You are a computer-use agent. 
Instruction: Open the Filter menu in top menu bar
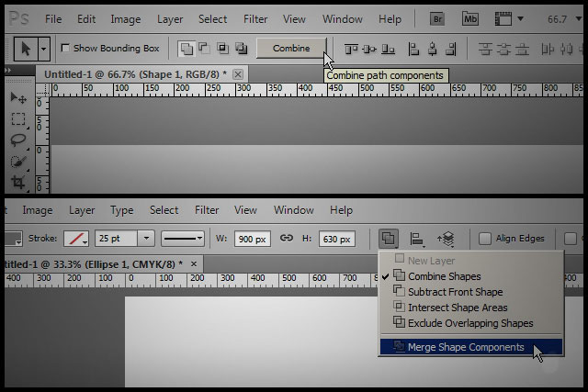(255, 18)
